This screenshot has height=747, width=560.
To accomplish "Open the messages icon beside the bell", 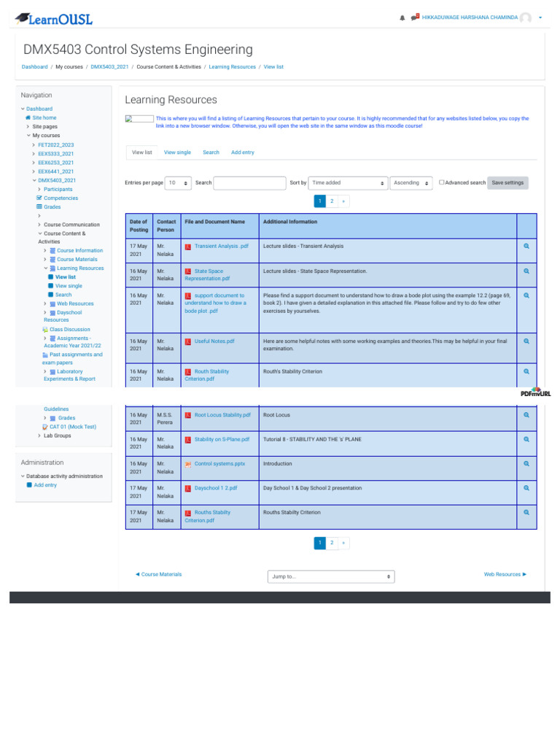I will (415, 18).
